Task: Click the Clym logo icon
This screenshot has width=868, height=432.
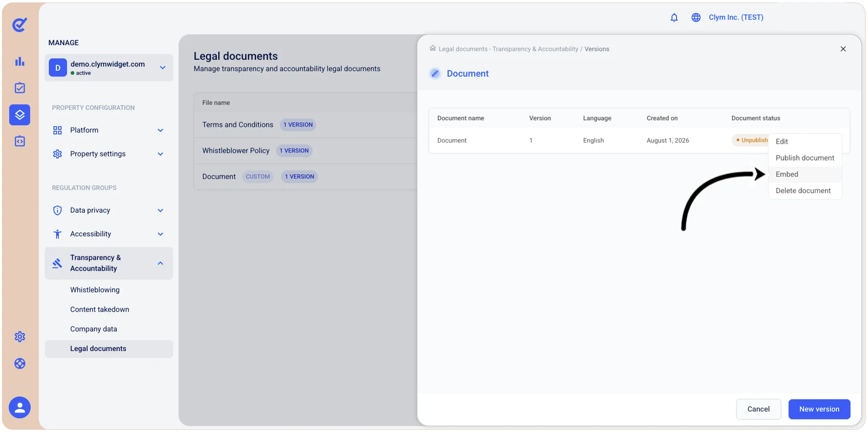Action: point(19,24)
